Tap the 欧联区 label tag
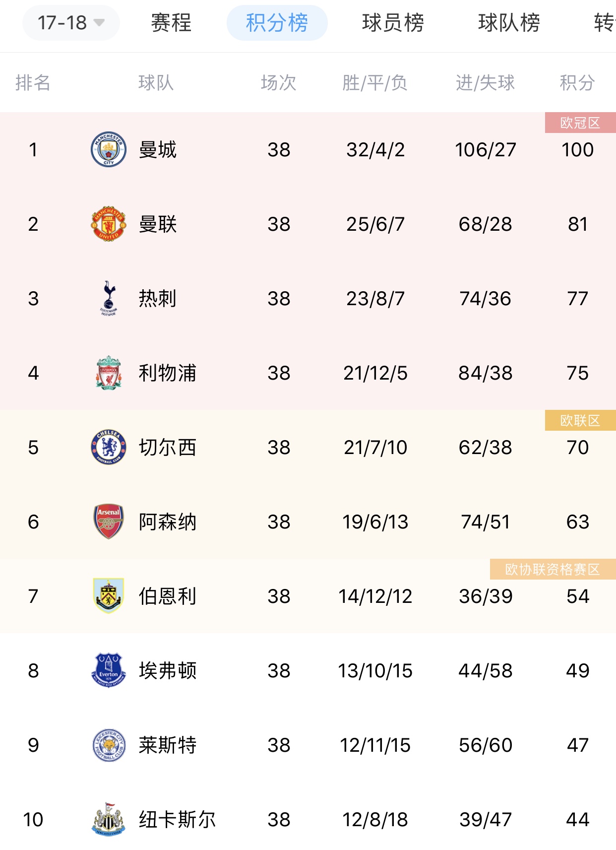 (x=580, y=420)
